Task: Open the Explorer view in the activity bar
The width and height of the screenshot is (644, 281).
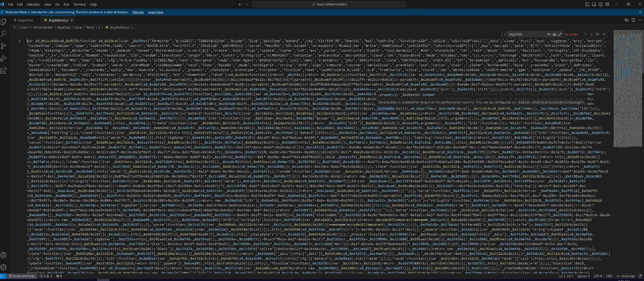Action: [x=4, y=21]
